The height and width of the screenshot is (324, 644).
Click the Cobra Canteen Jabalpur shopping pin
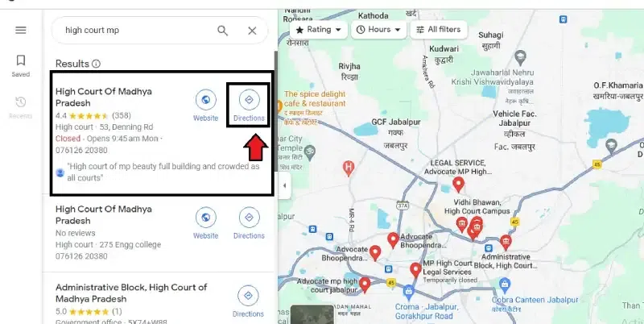click(505, 284)
